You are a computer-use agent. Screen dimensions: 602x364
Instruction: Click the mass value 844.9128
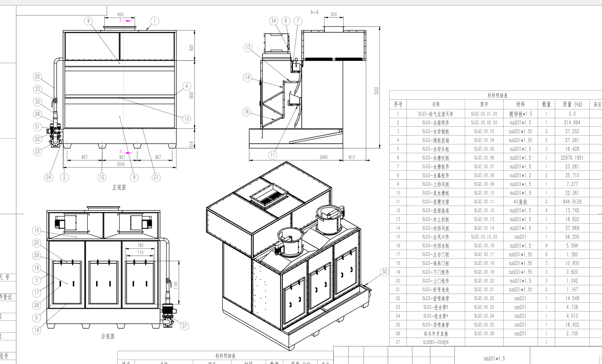tap(572, 202)
